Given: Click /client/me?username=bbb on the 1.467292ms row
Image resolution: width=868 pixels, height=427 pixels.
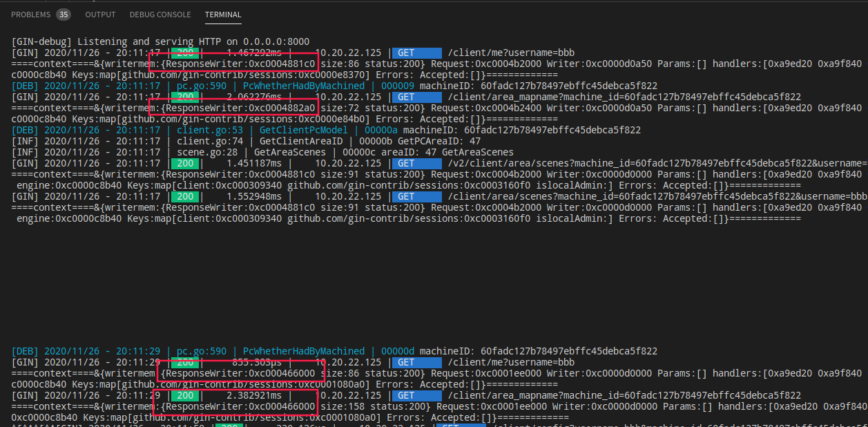Looking at the screenshot, I should (x=512, y=53).
